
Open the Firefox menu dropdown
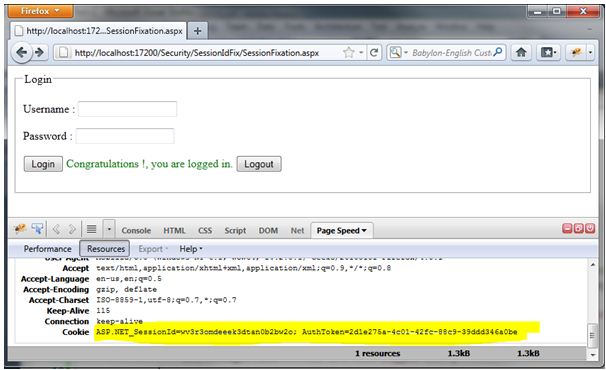pyautogui.click(x=40, y=11)
